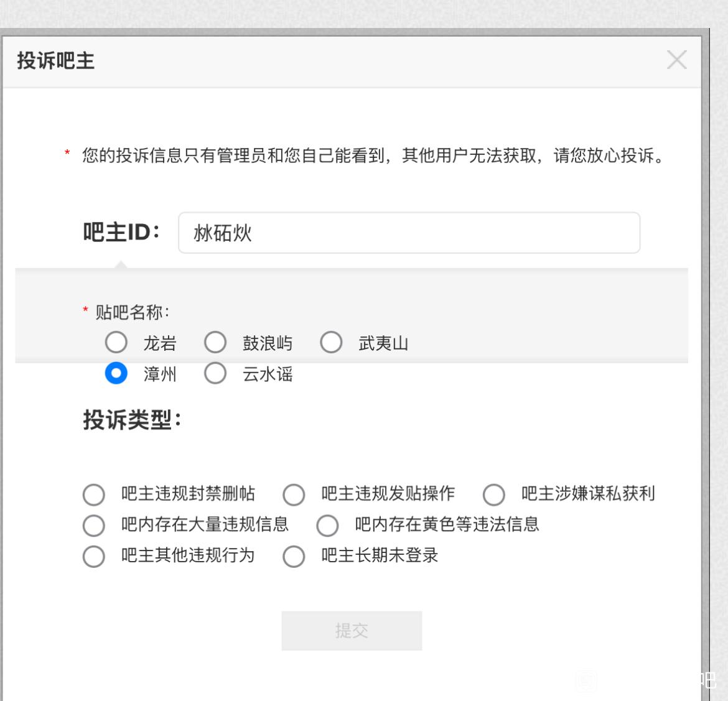
Task: Click the 吧主ID text input field
Action: [409, 233]
